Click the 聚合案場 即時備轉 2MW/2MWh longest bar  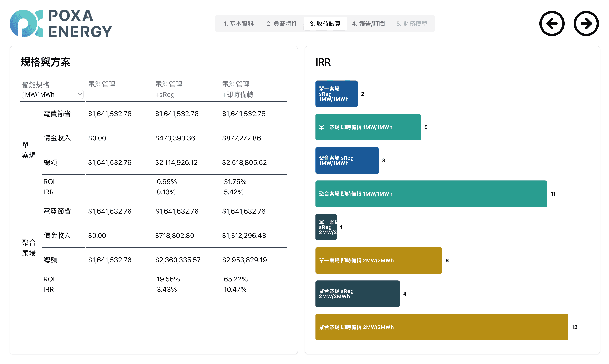pyautogui.click(x=441, y=327)
